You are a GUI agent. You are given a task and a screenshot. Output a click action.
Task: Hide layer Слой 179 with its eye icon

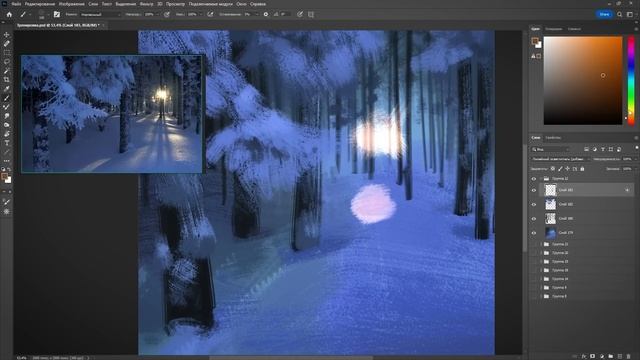click(534, 233)
